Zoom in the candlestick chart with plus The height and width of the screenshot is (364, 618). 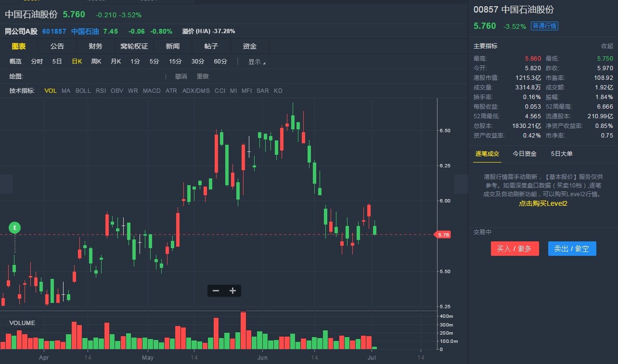(232, 290)
